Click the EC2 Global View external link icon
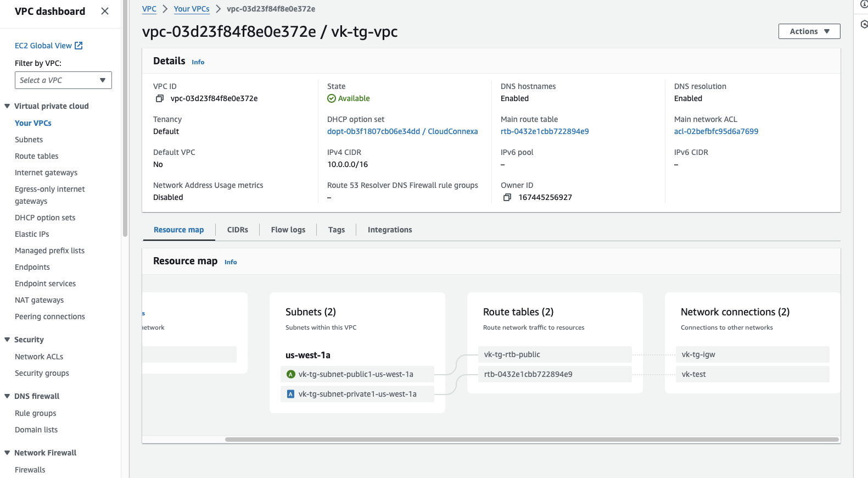This screenshot has height=478, width=868. tap(79, 46)
